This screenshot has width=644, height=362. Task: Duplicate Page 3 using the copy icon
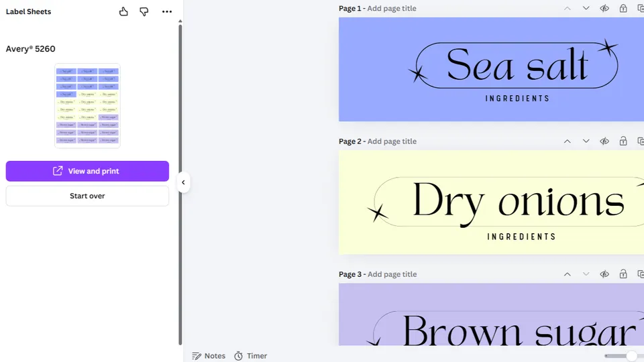(x=640, y=274)
